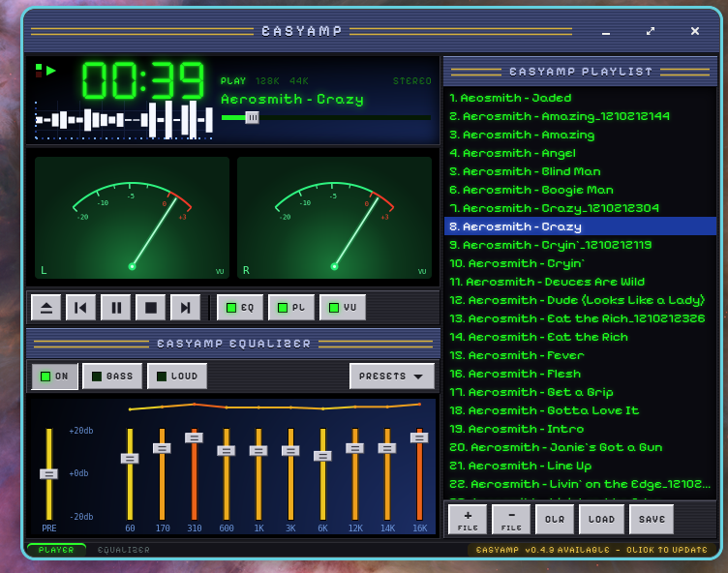The height and width of the screenshot is (573, 728).
Task: Select 'Aerosmith - Amazing_1210212144' track
Action: point(580,116)
